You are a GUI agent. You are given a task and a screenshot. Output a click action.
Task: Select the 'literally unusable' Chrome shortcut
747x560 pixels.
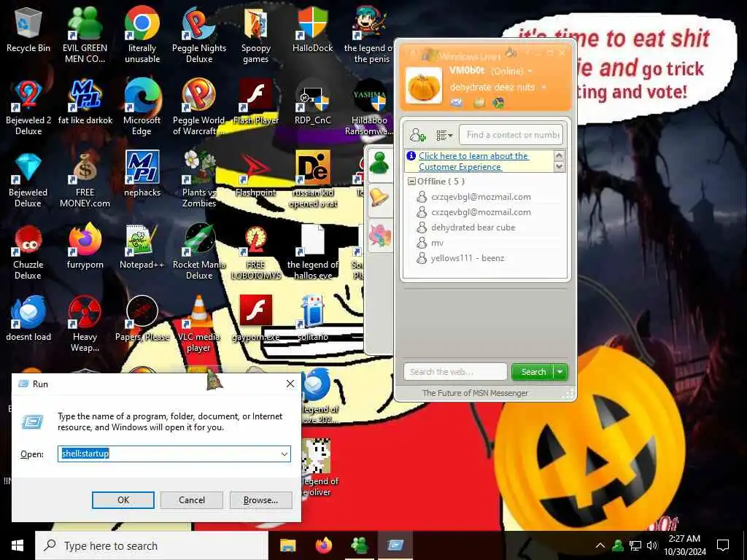pyautogui.click(x=142, y=34)
